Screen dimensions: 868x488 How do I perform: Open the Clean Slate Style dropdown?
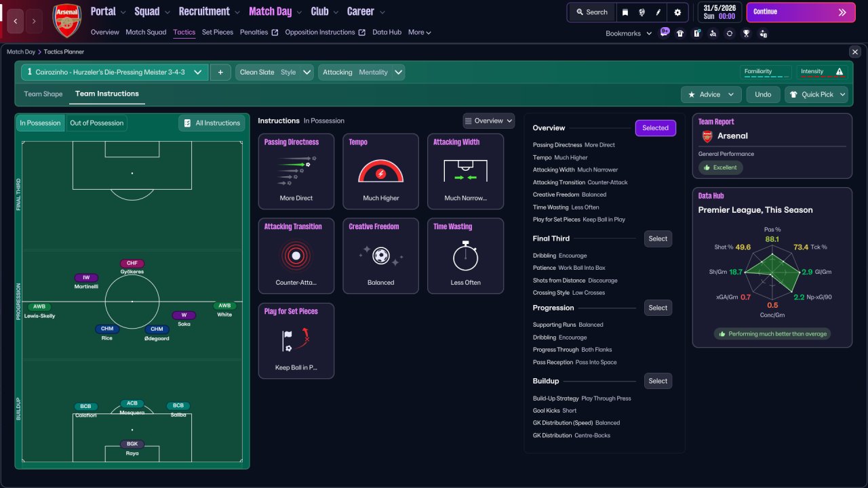pos(274,73)
